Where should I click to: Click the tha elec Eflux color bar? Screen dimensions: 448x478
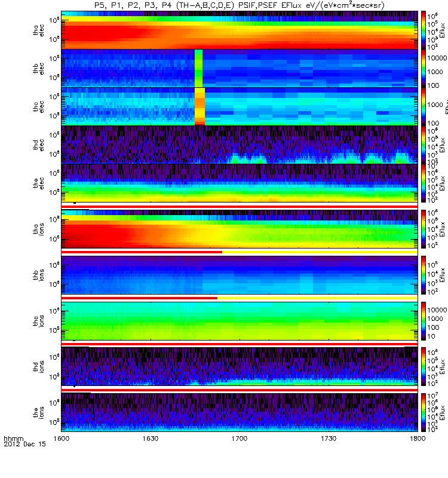pyautogui.click(x=424, y=30)
